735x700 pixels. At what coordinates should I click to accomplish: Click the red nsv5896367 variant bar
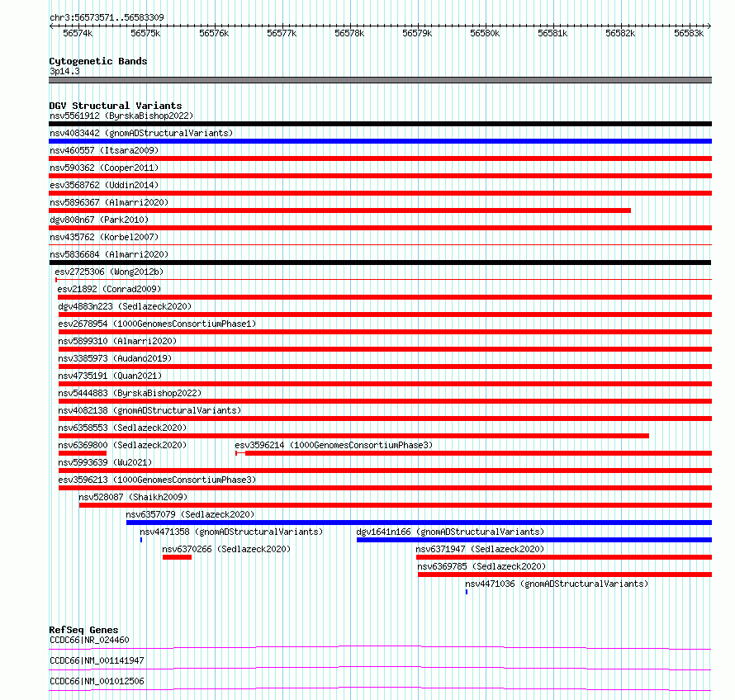coord(340,210)
